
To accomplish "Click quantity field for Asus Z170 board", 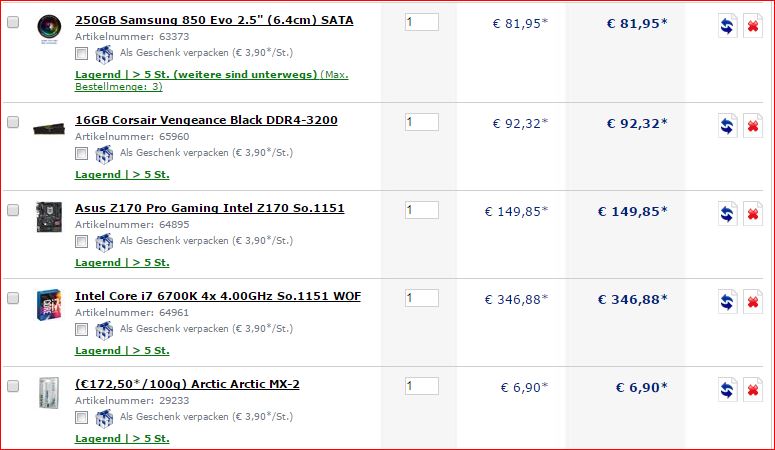I will click(422, 210).
